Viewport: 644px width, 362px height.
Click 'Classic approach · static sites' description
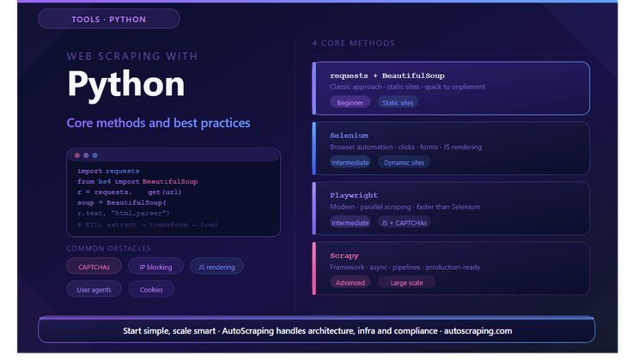tap(407, 87)
